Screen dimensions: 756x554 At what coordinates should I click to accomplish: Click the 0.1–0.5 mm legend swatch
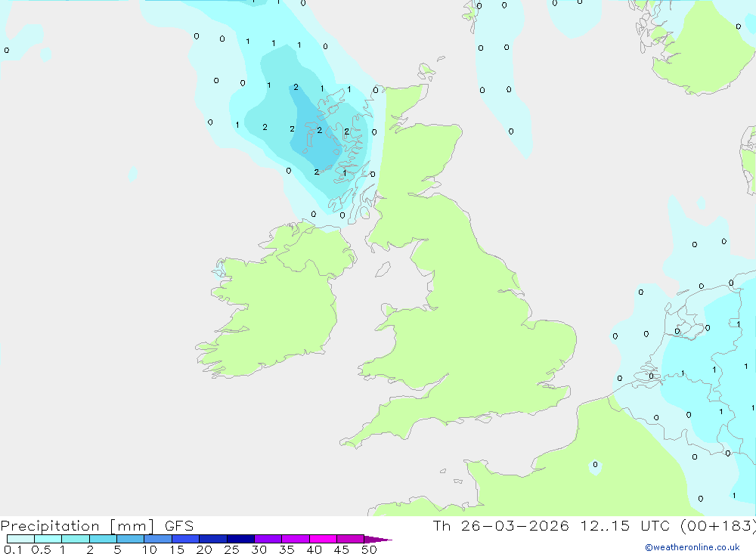click(x=20, y=539)
